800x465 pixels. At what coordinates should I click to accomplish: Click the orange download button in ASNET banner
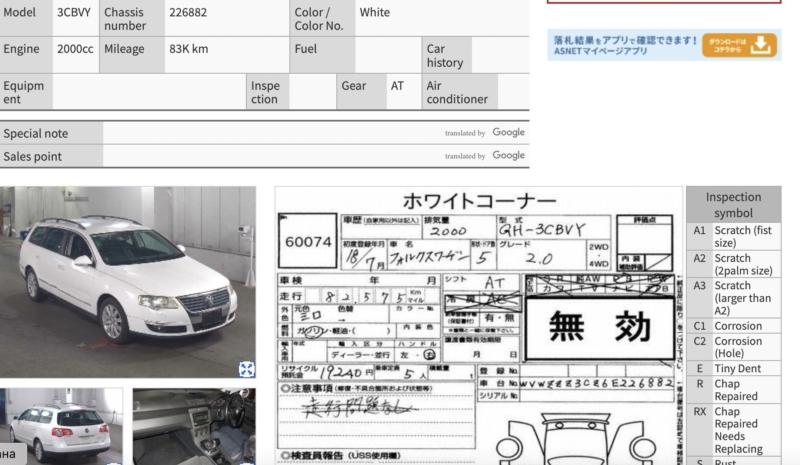[x=754, y=45]
